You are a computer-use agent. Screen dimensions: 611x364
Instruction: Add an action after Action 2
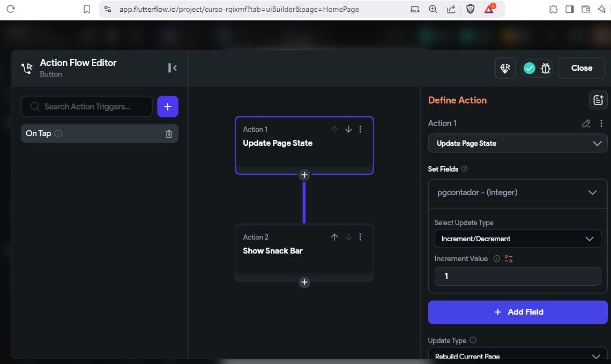pyautogui.click(x=304, y=282)
